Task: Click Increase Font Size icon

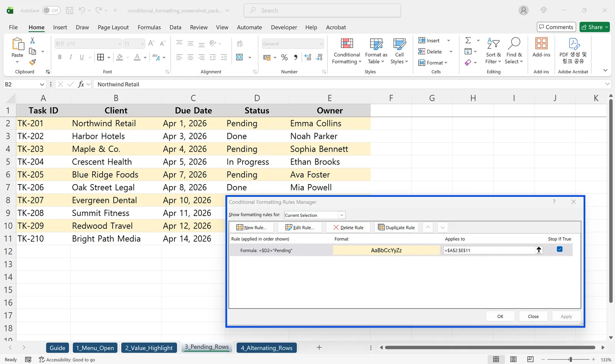Action: (x=151, y=43)
